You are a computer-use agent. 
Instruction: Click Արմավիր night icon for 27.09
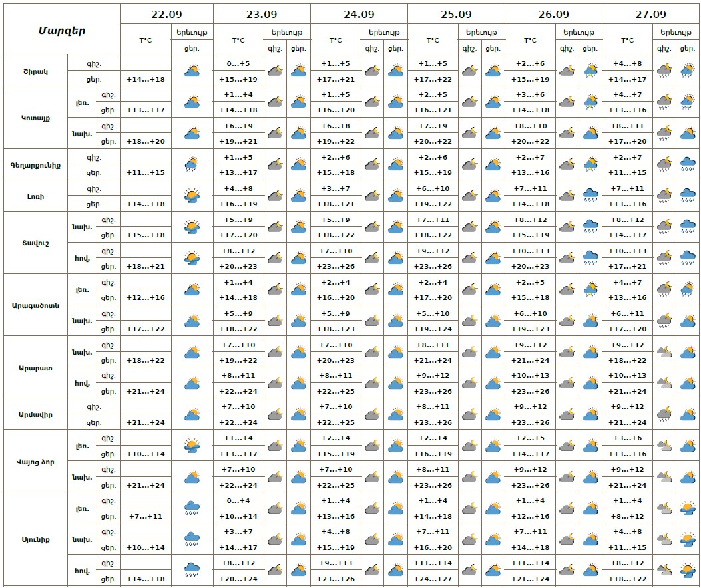click(x=663, y=414)
